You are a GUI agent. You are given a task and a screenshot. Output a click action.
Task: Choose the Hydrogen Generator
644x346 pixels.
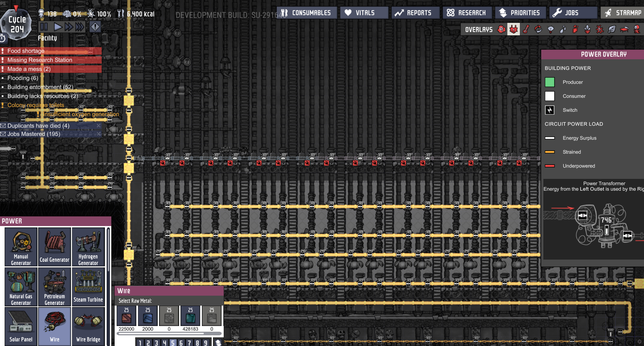[88, 247]
